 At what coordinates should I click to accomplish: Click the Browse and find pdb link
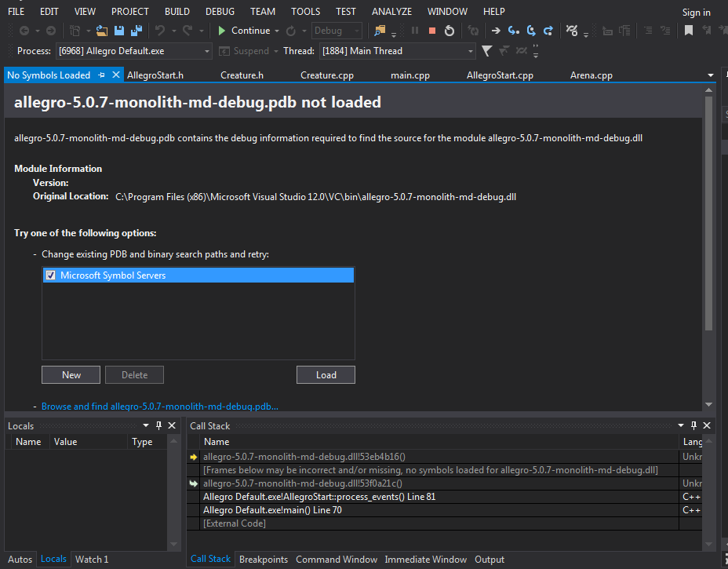point(160,407)
